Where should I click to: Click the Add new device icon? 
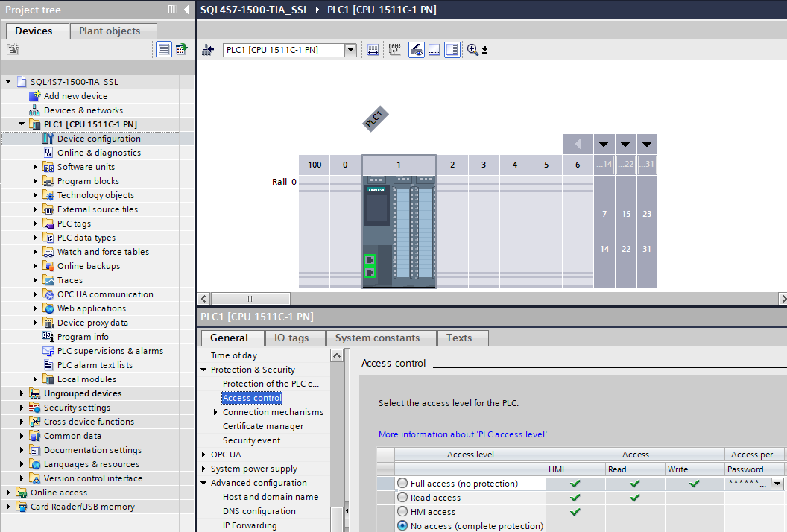click(34, 96)
